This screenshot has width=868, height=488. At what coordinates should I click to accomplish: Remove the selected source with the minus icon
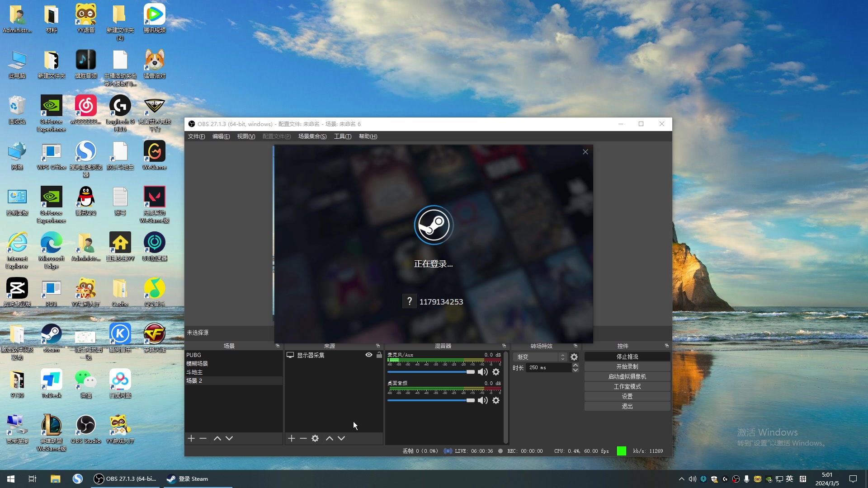tap(303, 438)
